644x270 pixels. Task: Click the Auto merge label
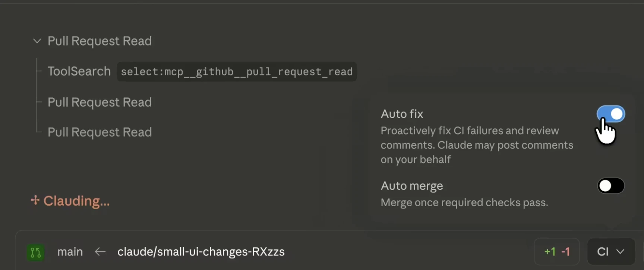coord(412,186)
